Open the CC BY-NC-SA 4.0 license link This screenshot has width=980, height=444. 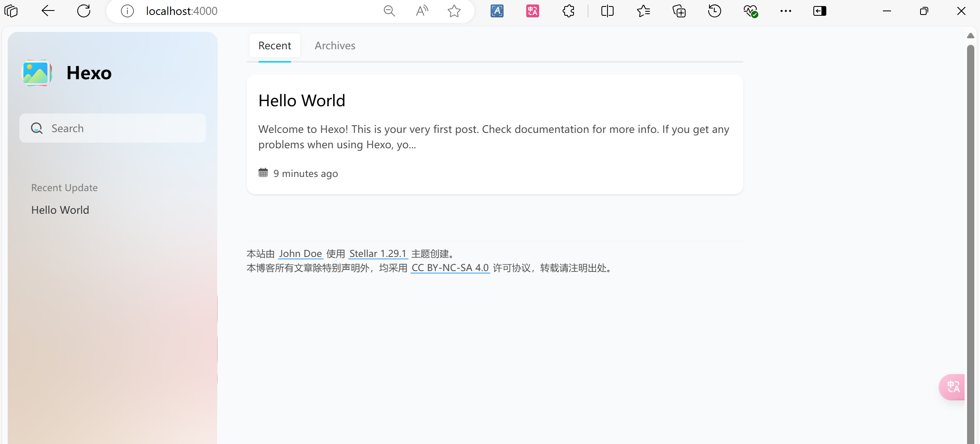coord(450,268)
